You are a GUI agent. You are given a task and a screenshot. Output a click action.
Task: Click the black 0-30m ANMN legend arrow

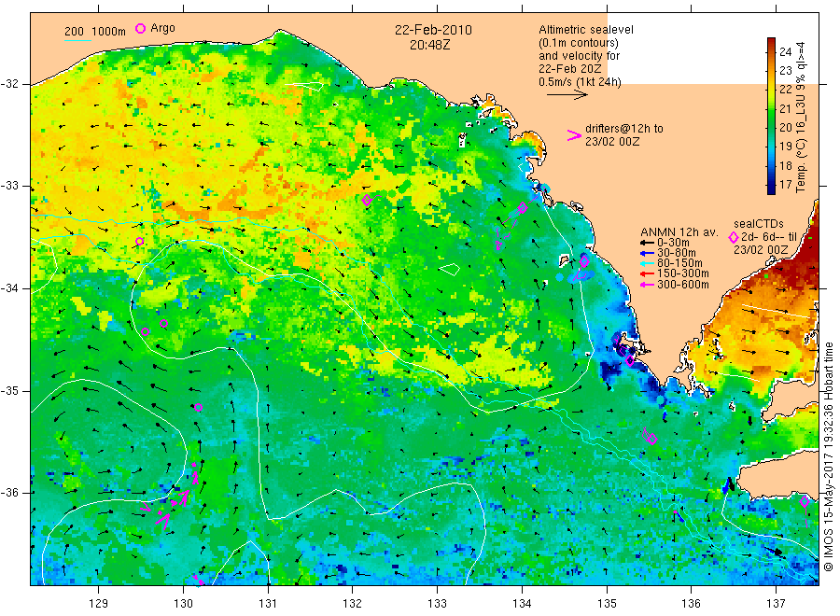(647, 242)
